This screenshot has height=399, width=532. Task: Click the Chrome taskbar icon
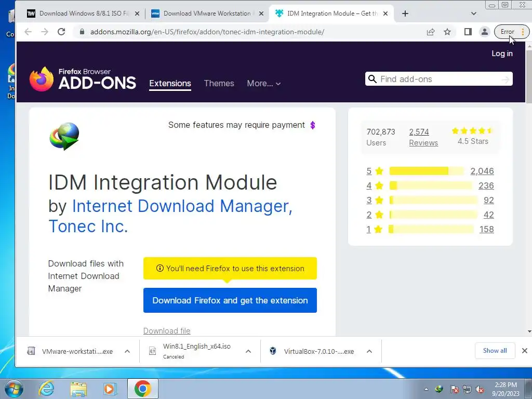142,389
